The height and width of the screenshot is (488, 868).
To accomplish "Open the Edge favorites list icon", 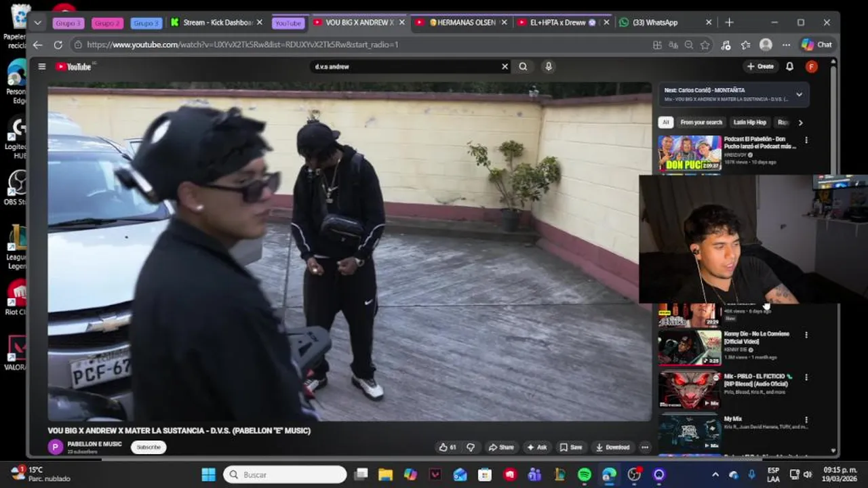I will 746,45.
